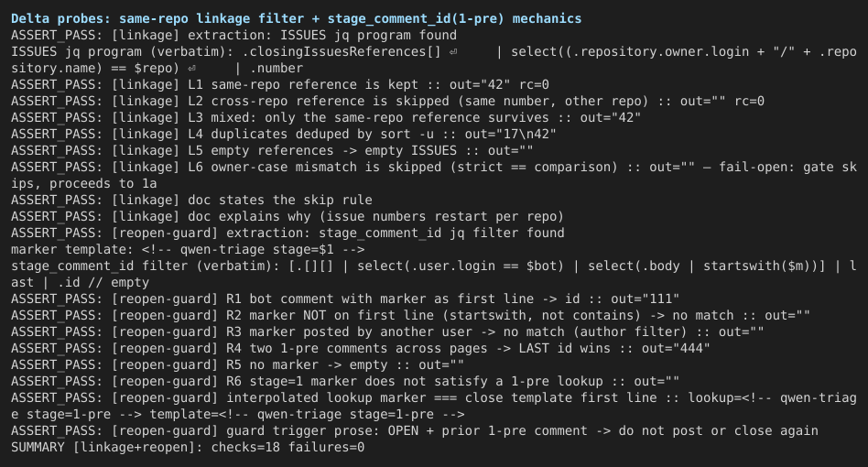Click the L3 mixed same-repo reference line
This screenshot has height=467, width=868.
click(326, 118)
